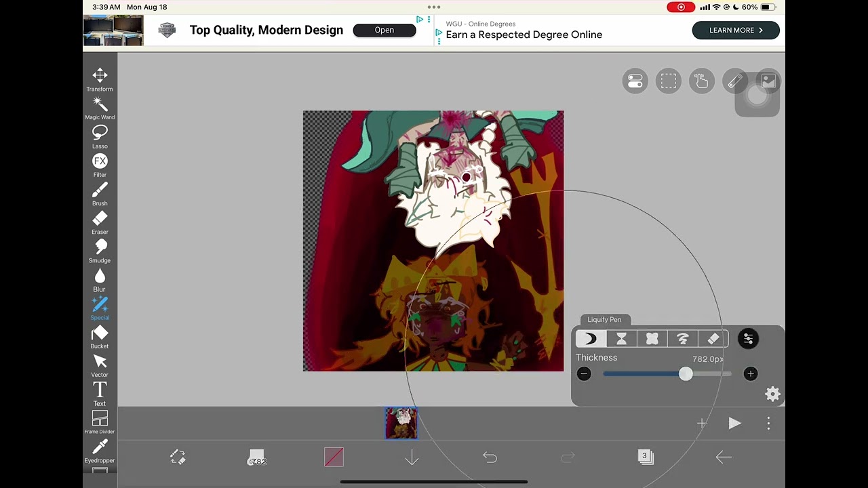Select the Bucket fill tool
The width and height of the screenshot is (868, 488).
(100, 337)
